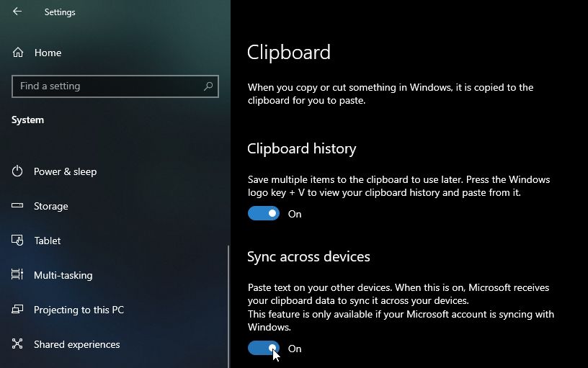Open Power & sleep settings
This screenshot has height=368, width=588.
pos(65,171)
